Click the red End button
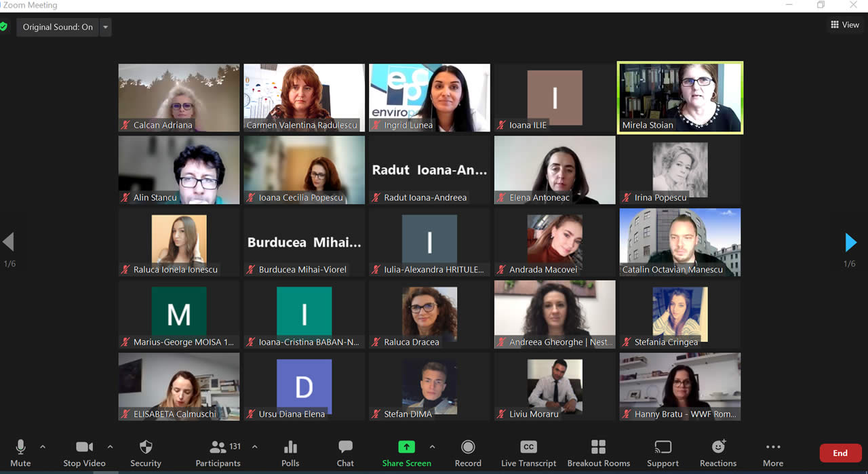Screen dimensions: 868x474 [x=840, y=453]
